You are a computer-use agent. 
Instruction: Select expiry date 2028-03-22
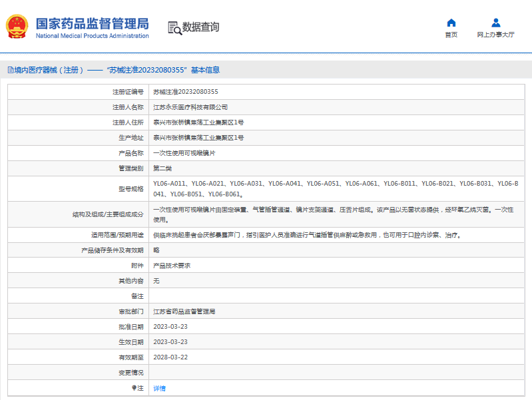click(170, 357)
